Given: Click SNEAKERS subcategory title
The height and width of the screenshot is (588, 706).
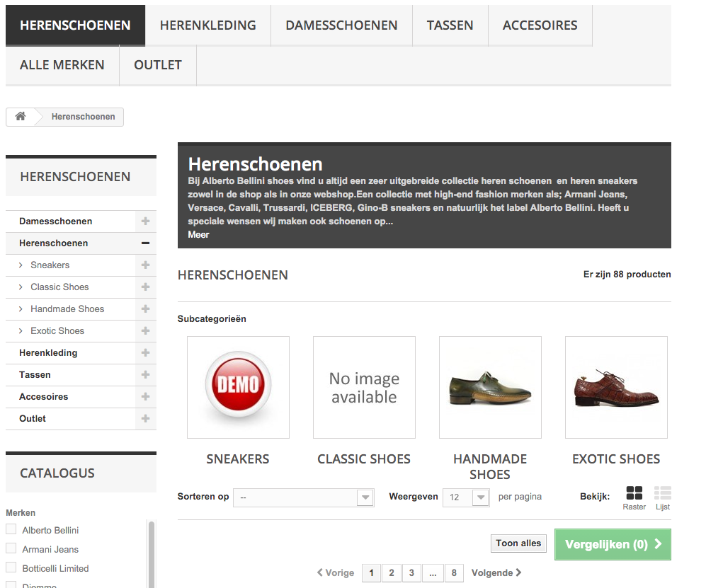Looking at the screenshot, I should tap(238, 459).
